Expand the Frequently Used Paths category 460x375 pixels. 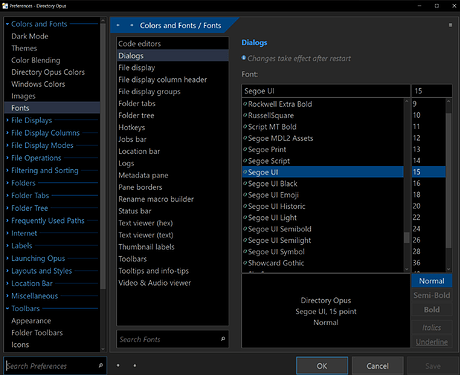pyautogui.click(x=7, y=220)
